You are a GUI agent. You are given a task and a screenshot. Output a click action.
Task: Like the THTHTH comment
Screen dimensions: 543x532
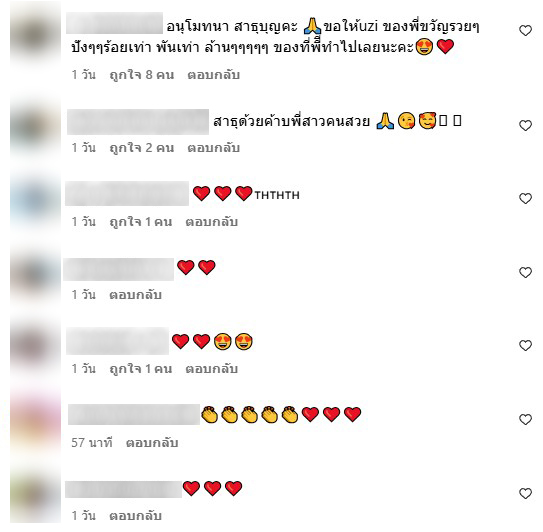click(525, 198)
